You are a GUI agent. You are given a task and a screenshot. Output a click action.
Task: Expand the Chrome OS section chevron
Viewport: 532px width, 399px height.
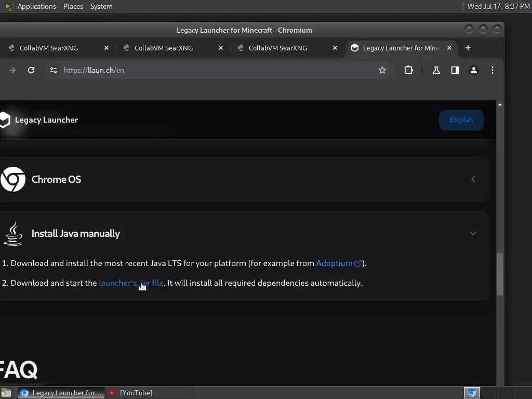pyautogui.click(x=473, y=179)
